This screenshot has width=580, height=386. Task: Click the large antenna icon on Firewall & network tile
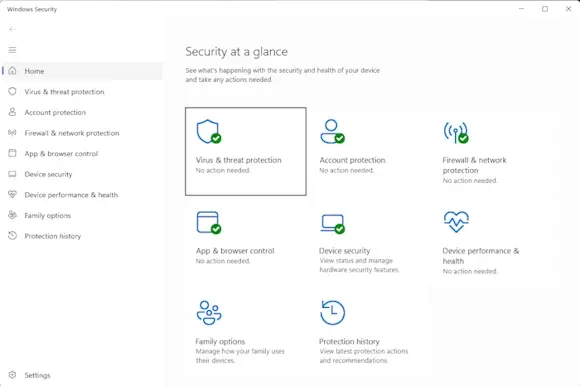[456, 132]
